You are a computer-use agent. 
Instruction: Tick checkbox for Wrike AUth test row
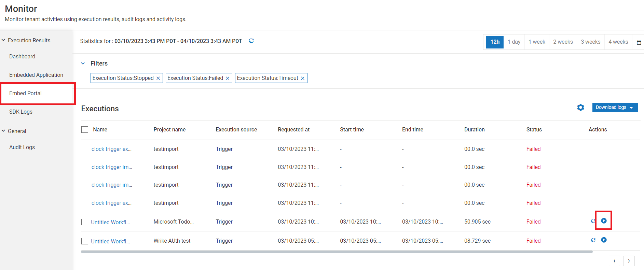(85, 241)
